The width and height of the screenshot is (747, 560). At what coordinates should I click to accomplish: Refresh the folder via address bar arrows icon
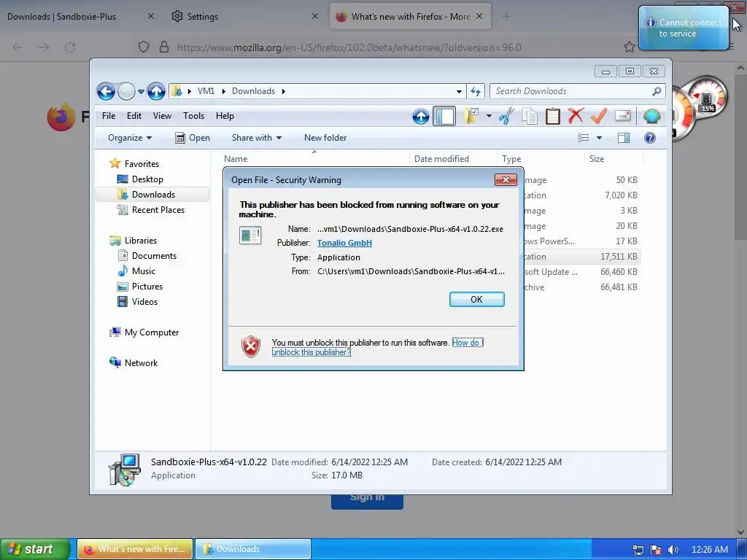476,91
